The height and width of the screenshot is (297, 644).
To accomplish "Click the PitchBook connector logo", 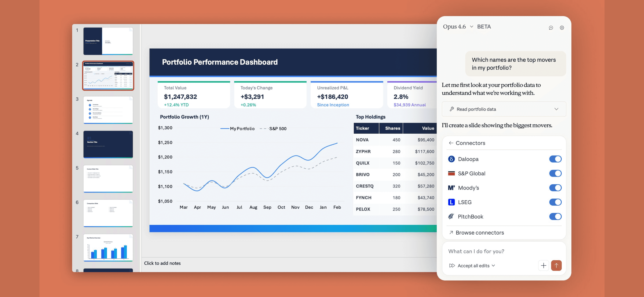I will tap(451, 216).
